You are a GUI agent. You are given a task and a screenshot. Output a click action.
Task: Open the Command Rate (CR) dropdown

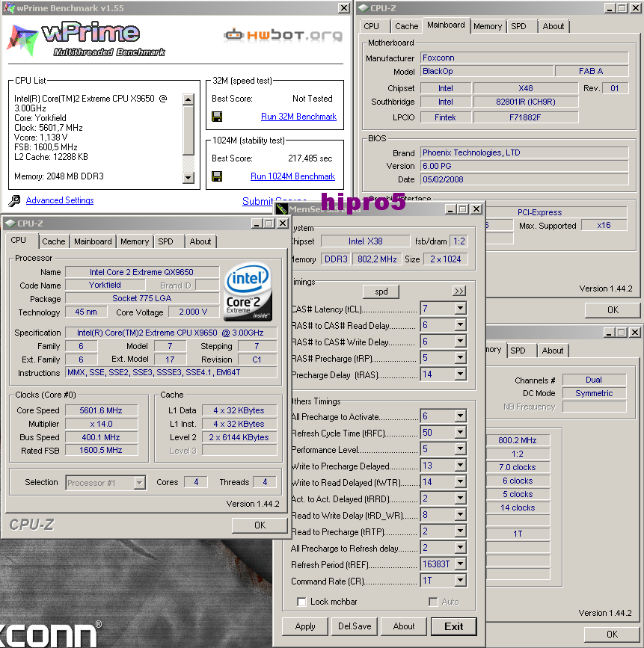click(x=460, y=581)
